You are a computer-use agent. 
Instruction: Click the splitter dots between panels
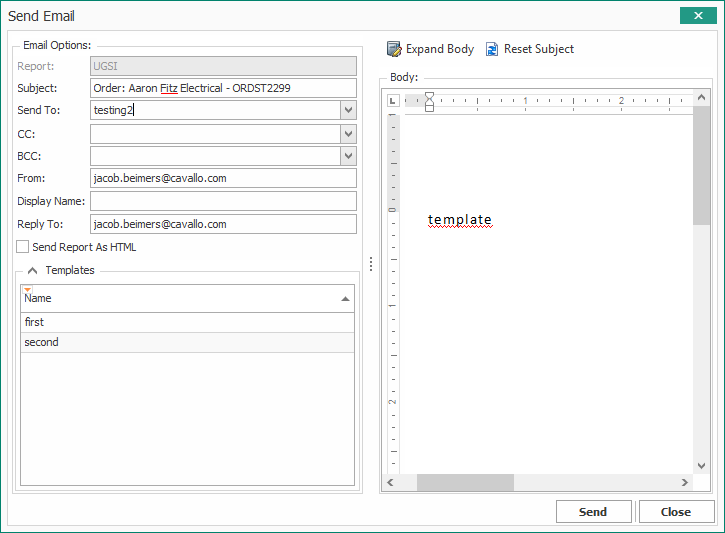click(x=371, y=264)
